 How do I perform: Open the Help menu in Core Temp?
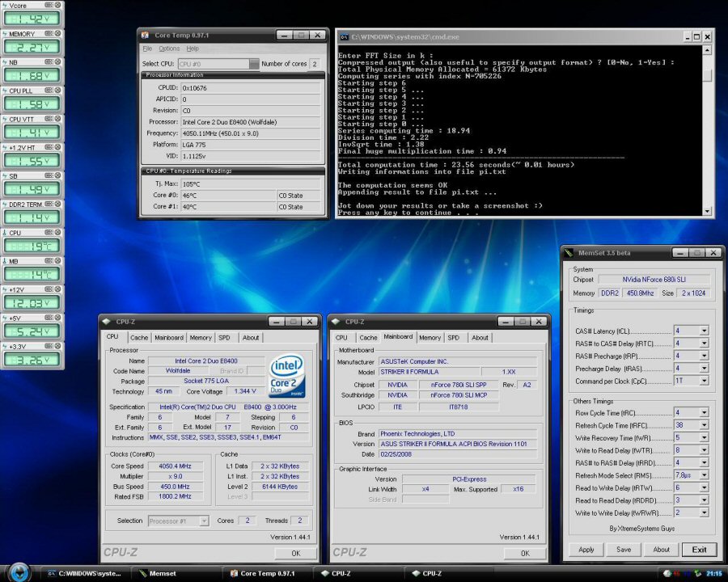[193, 48]
